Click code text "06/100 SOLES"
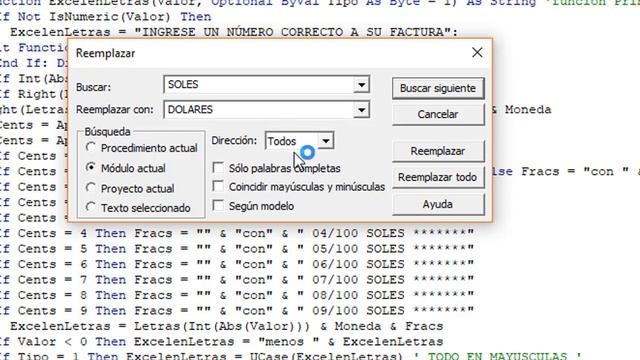Image resolution: width=640 pixels, height=360 pixels. [x=358, y=264]
